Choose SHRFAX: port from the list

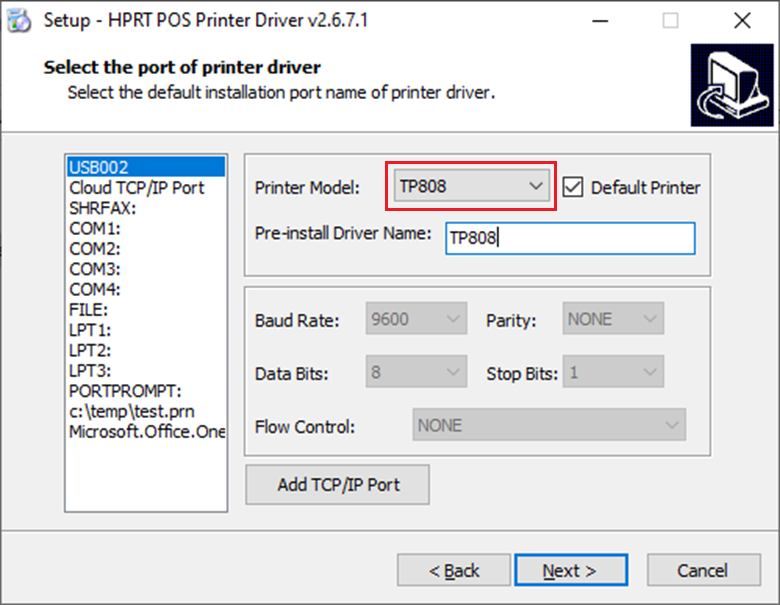[x=102, y=208]
